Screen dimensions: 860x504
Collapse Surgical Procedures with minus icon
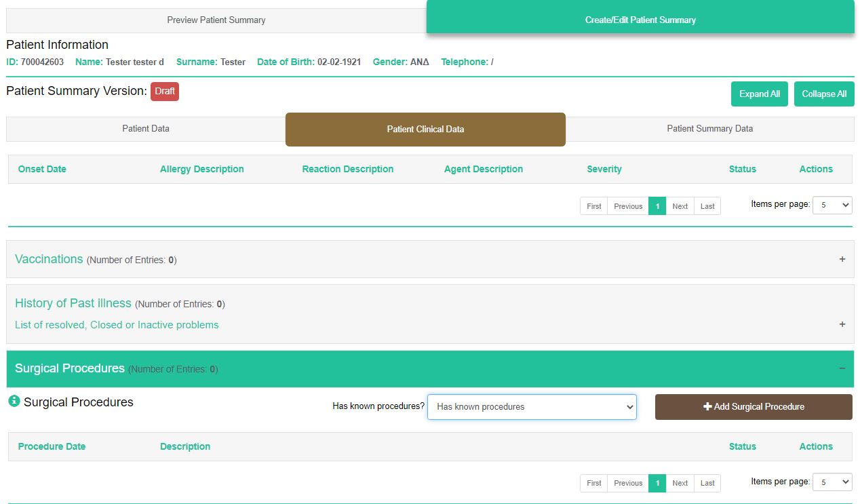(x=842, y=368)
